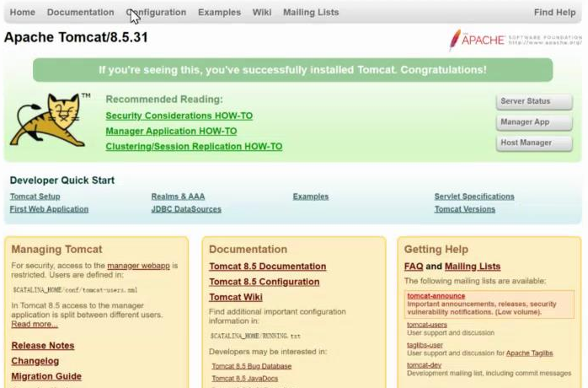588x388 pixels.
Task: Click the Manager App button
Action: pos(534,122)
